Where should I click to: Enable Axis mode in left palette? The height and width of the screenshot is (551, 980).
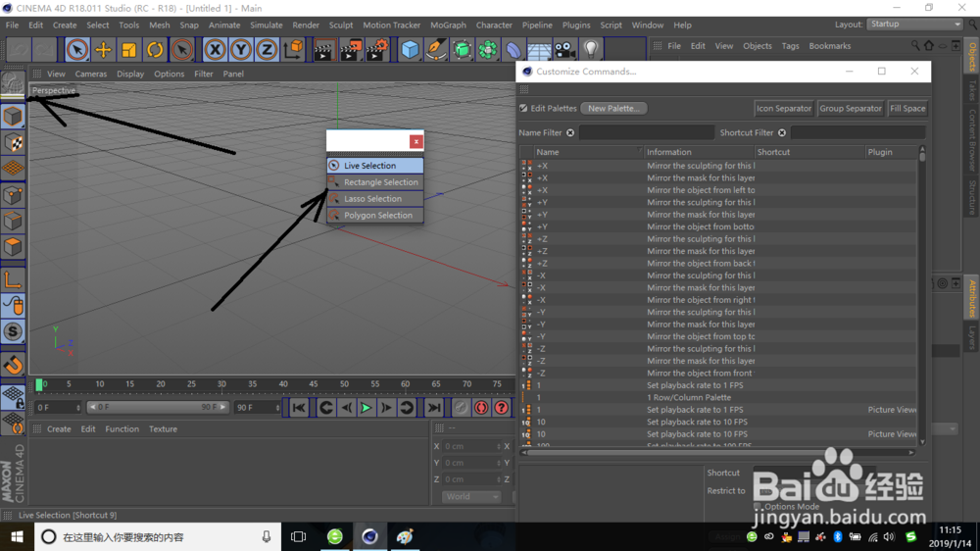13,279
